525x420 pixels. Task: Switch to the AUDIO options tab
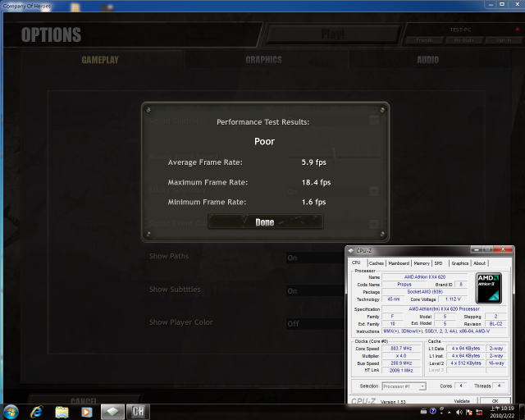(x=428, y=60)
